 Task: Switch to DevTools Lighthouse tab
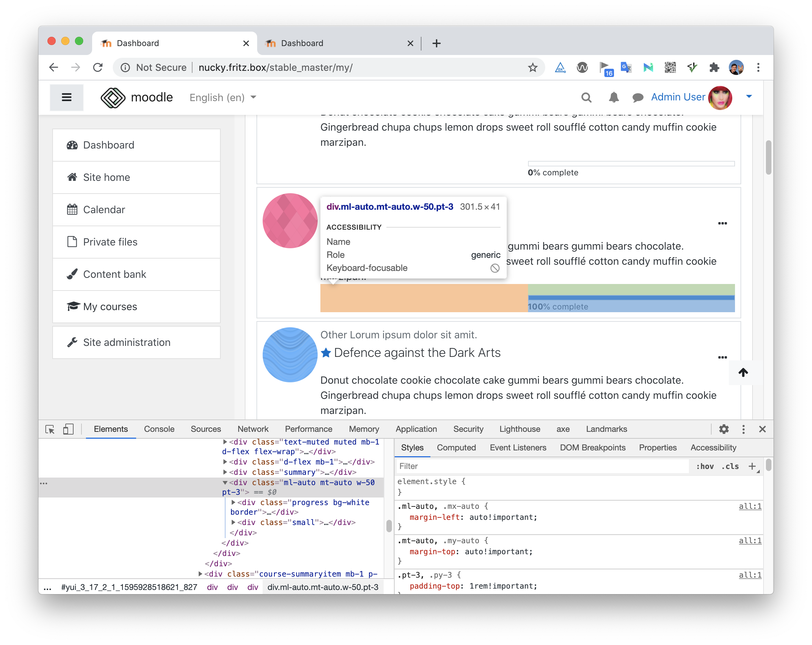click(519, 429)
